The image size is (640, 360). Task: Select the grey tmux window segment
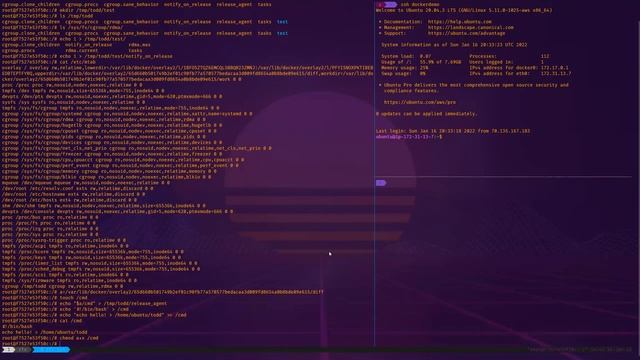click(x=24, y=350)
